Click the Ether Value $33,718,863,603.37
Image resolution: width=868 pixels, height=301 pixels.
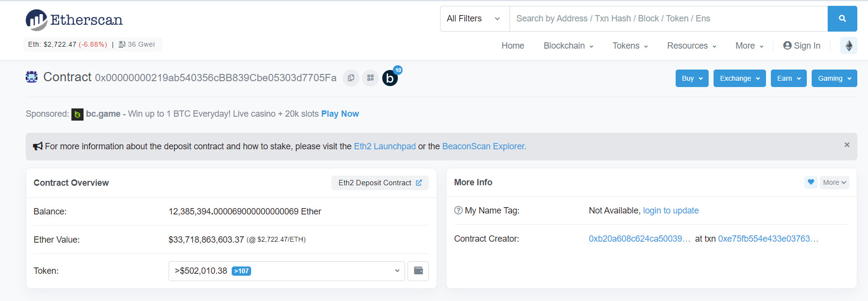[x=206, y=240]
